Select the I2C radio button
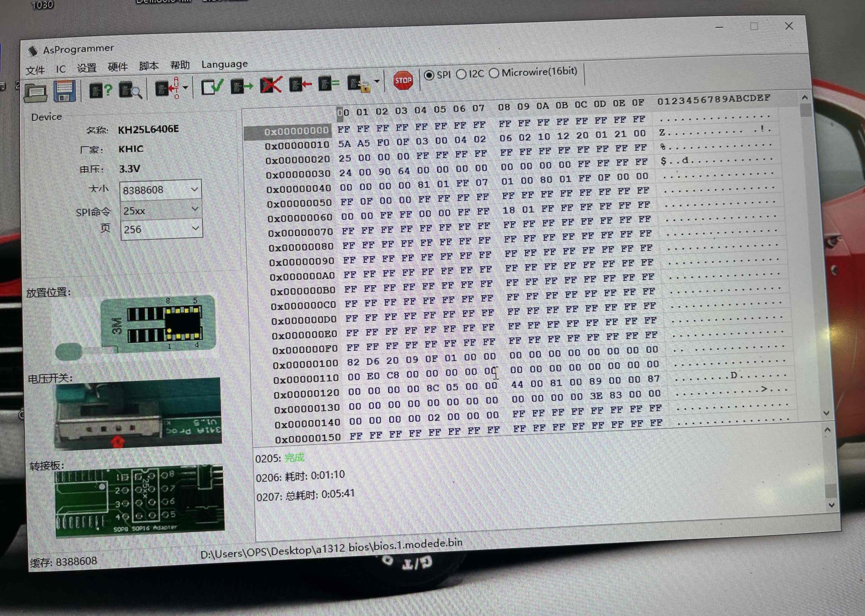This screenshot has width=865, height=616. (x=461, y=74)
